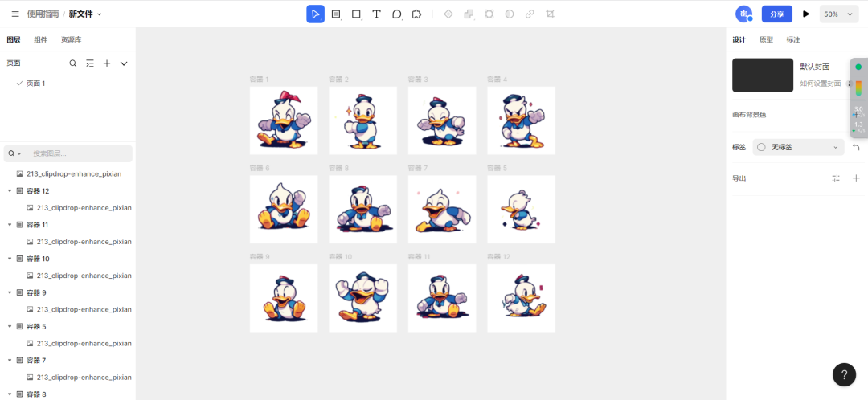Image resolution: width=868 pixels, height=400 pixels.
Task: Open export settings sliders icon
Action: [x=836, y=178]
